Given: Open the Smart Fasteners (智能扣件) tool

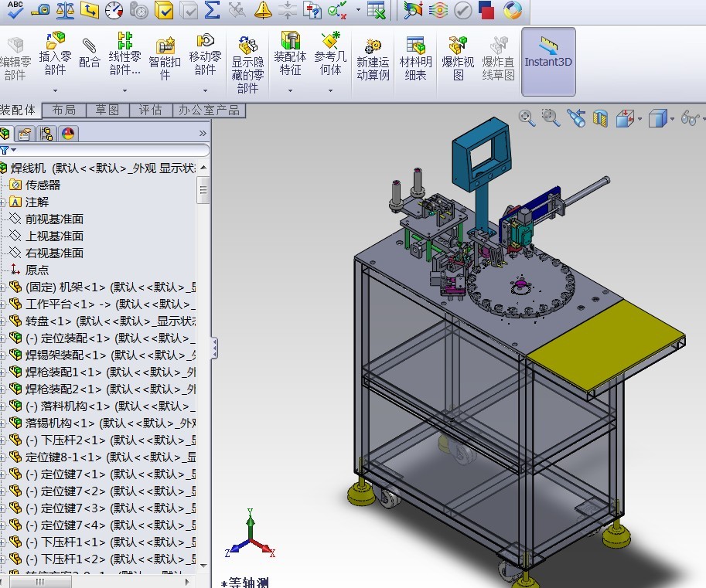Looking at the screenshot, I should 165,59.
